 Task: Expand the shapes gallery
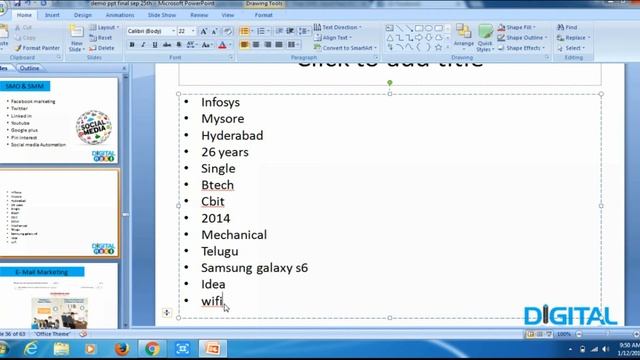tap(448, 47)
